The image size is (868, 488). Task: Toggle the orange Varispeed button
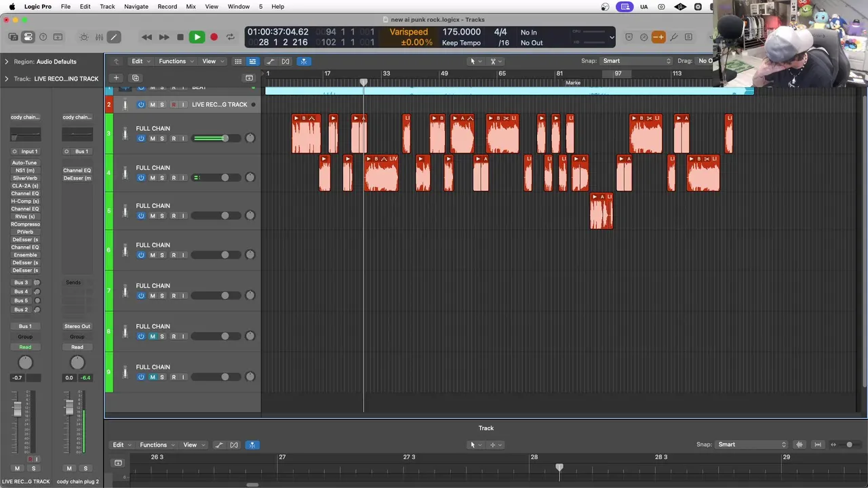tap(658, 37)
